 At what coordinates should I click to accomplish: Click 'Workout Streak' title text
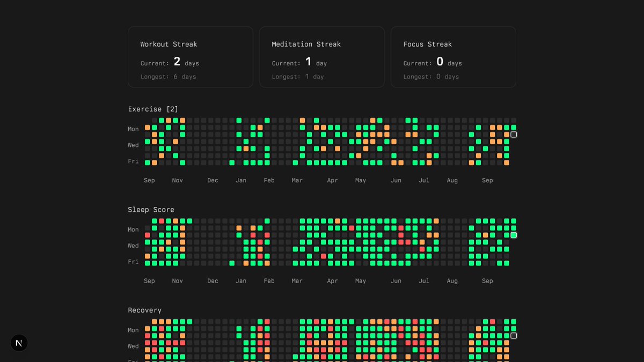coord(169,44)
